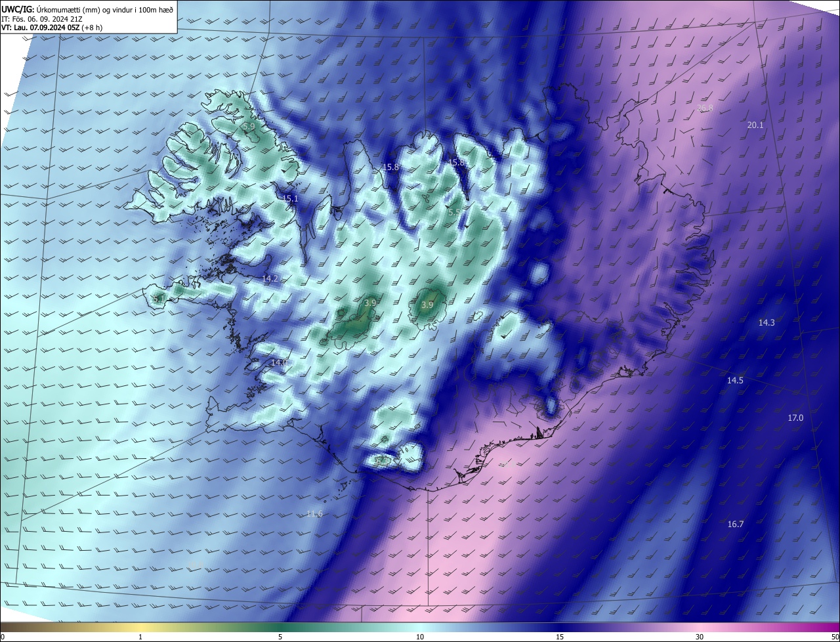The width and height of the screenshot is (840, 642).
Task: Click the 14.2 value label on the map
Action: pyautogui.click(x=270, y=279)
